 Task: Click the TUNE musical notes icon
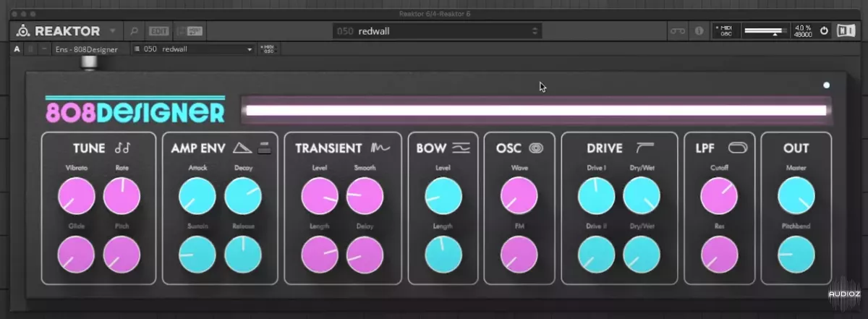123,148
